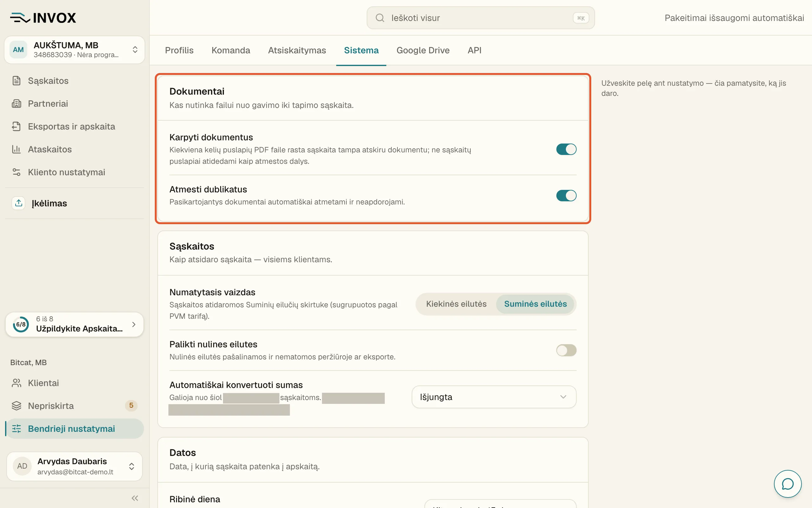The height and width of the screenshot is (508, 812).
Task: Open the Google Drive tab
Action: pyautogui.click(x=423, y=50)
